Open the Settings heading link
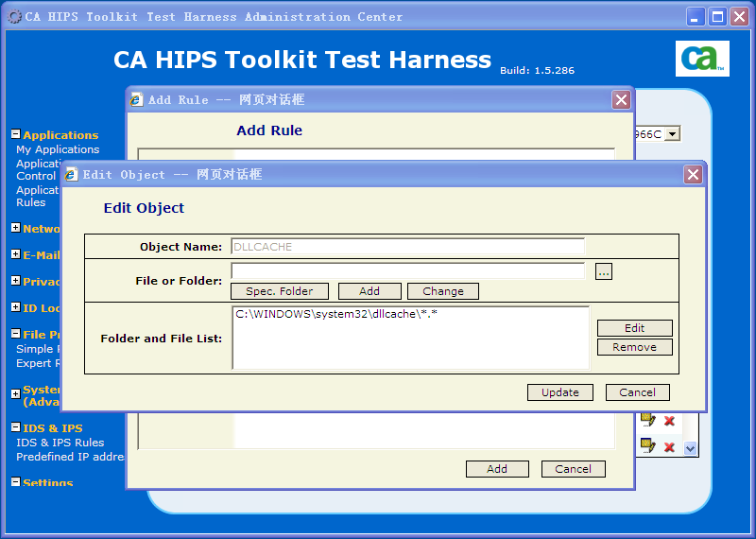Screen dimensions: 756x539 tap(48, 482)
